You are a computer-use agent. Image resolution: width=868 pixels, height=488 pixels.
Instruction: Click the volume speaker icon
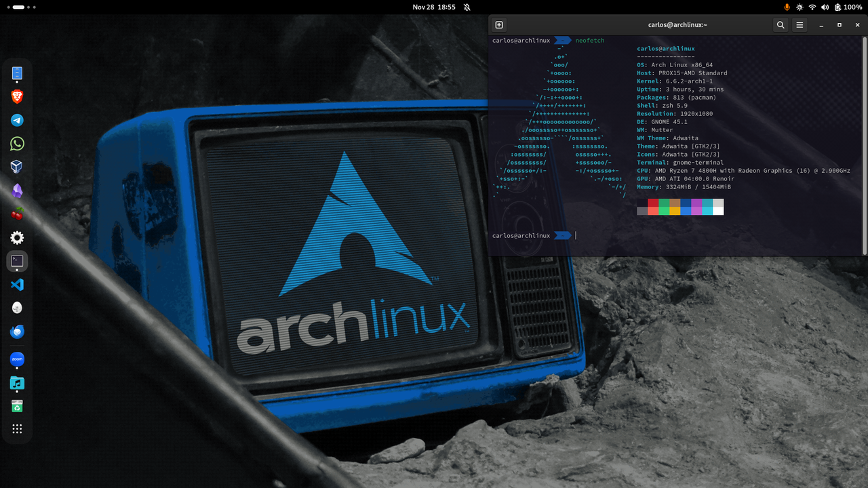[x=825, y=7]
